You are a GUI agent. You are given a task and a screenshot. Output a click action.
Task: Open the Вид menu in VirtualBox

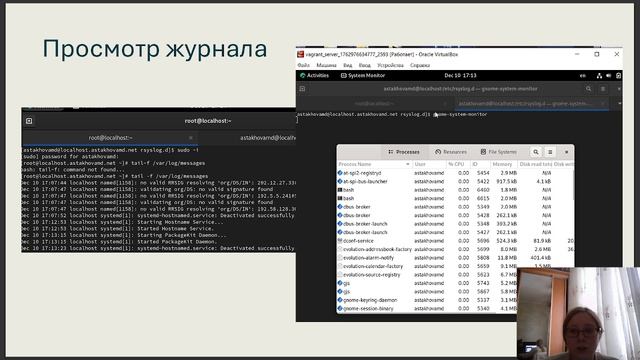coord(348,65)
